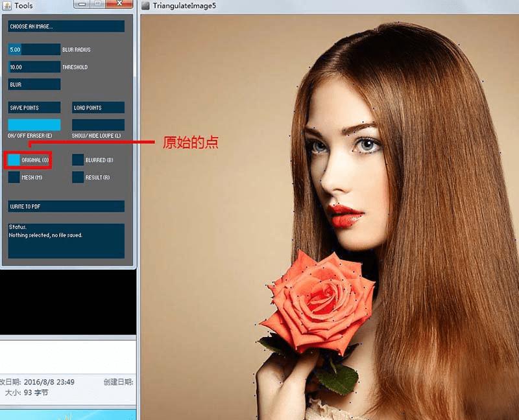Click the portrait image in TriangulateImage5 canvas

(330, 217)
